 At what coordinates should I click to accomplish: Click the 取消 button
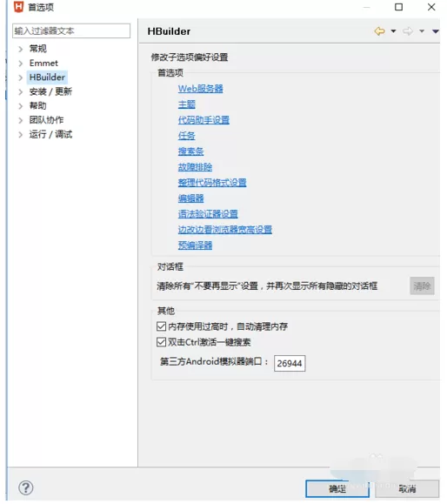(x=407, y=489)
